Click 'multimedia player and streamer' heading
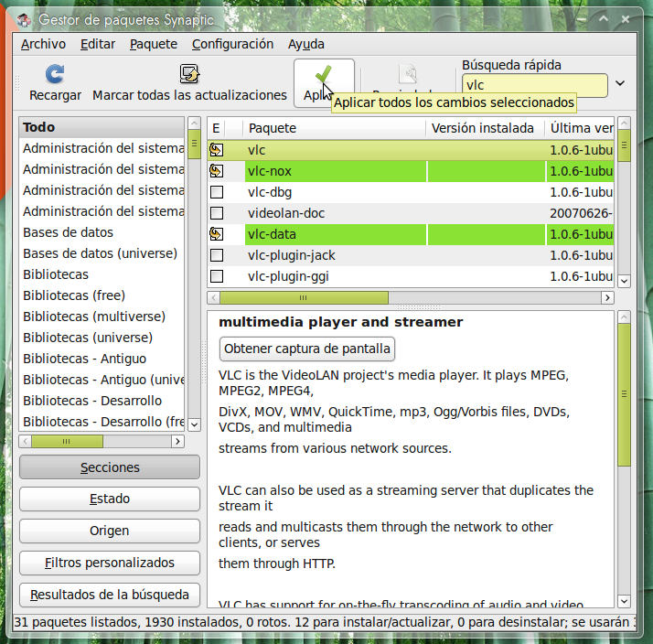 click(x=340, y=322)
